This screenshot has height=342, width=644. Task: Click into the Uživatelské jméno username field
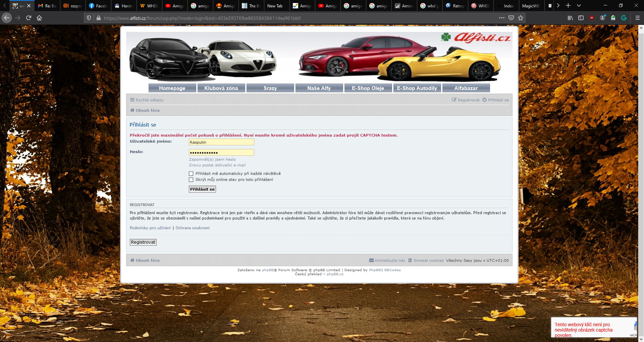pyautogui.click(x=221, y=142)
